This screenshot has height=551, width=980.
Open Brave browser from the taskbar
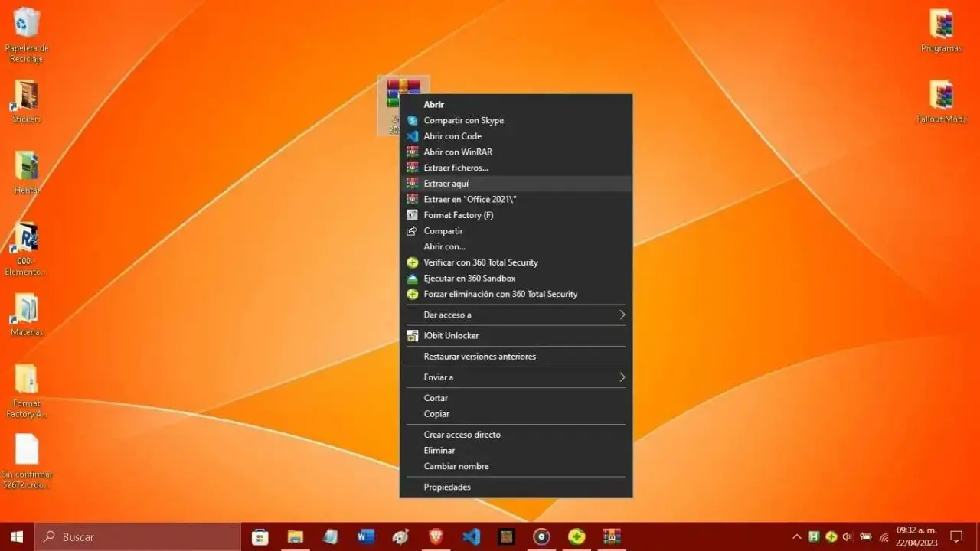coord(436,536)
